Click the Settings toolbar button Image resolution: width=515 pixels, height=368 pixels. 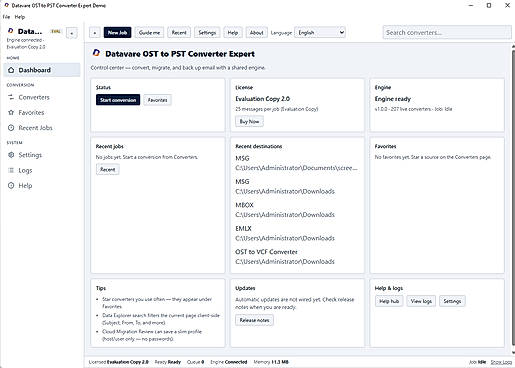(x=207, y=32)
